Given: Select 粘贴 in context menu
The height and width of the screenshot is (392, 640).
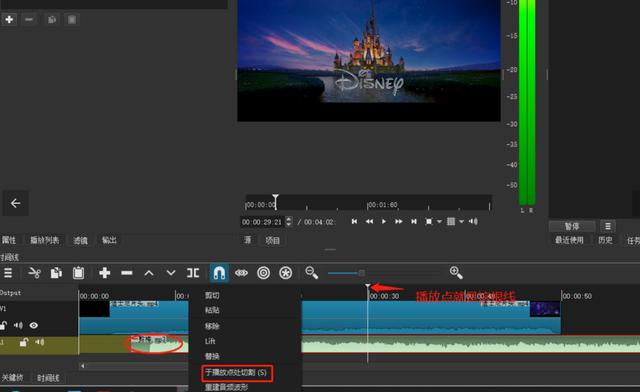Looking at the screenshot, I should 212,310.
